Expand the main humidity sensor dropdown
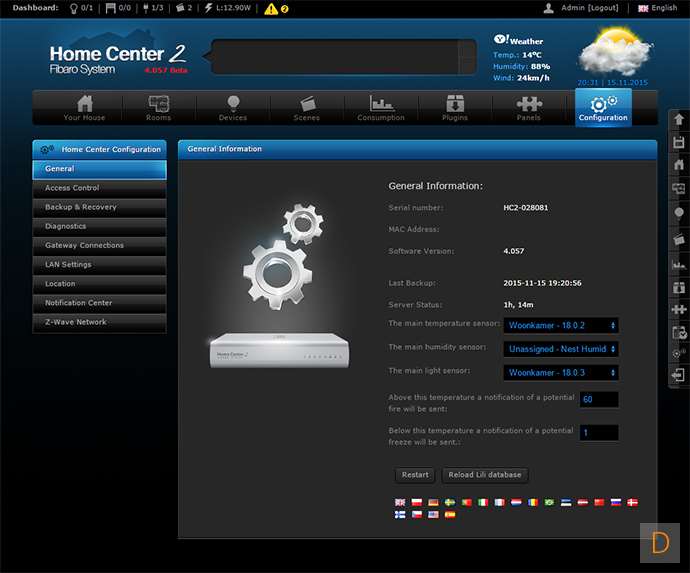Screen dimensions: 690x573 pyautogui.click(x=560, y=349)
